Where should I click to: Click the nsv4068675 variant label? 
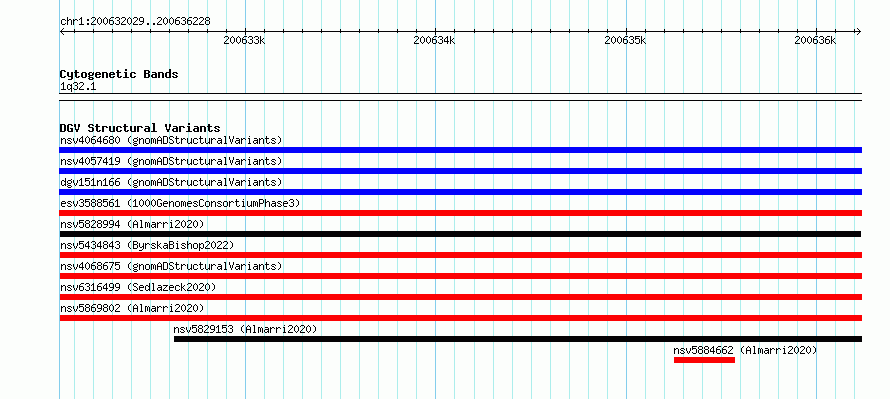171,266
